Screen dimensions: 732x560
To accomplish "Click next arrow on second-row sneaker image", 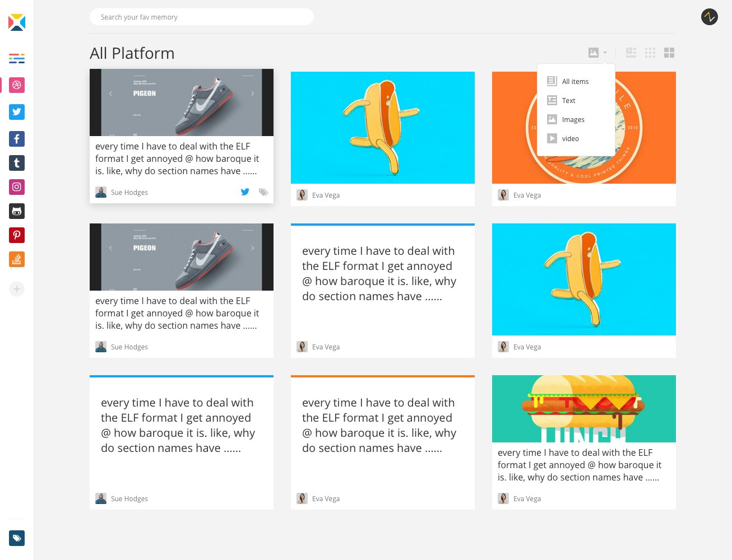I will [253, 248].
